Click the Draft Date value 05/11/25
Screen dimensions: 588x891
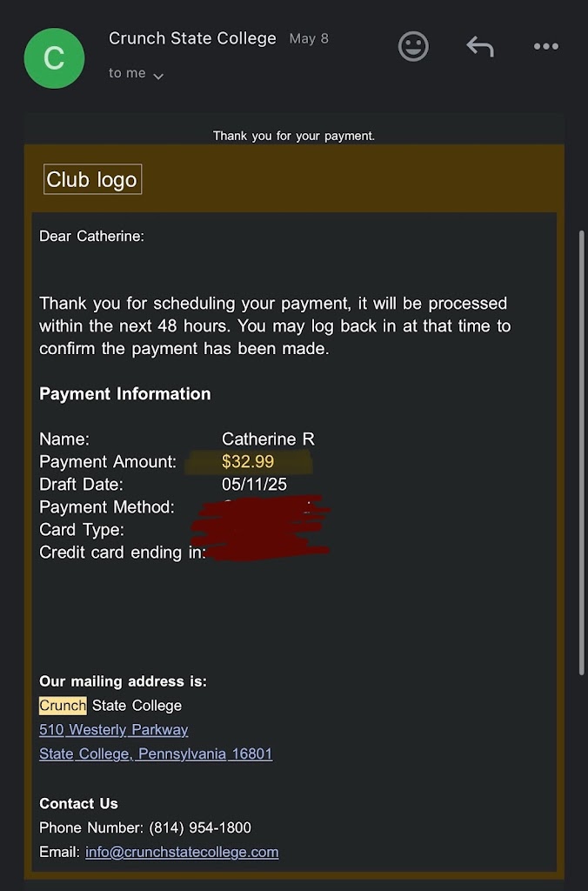tap(254, 484)
